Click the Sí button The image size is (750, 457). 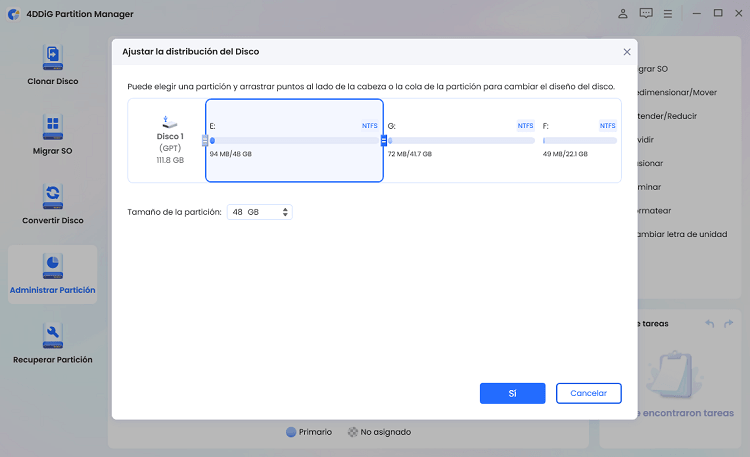[x=512, y=393]
